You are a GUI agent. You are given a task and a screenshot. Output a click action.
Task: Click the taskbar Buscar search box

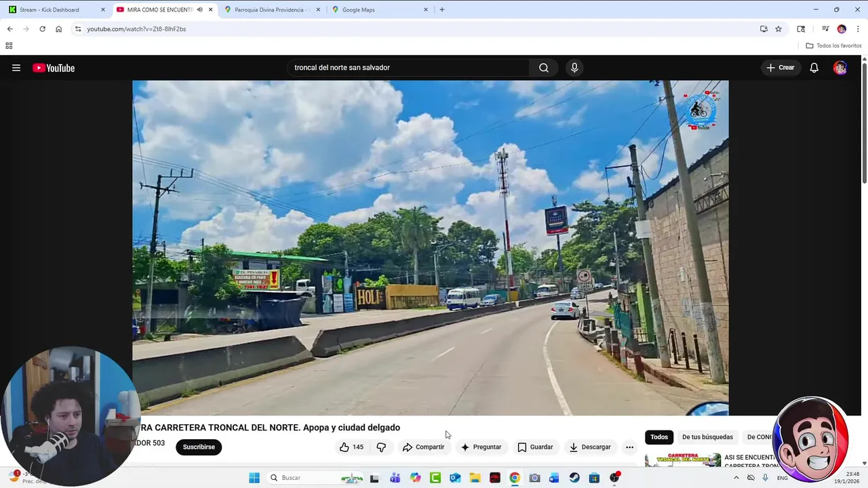316,478
